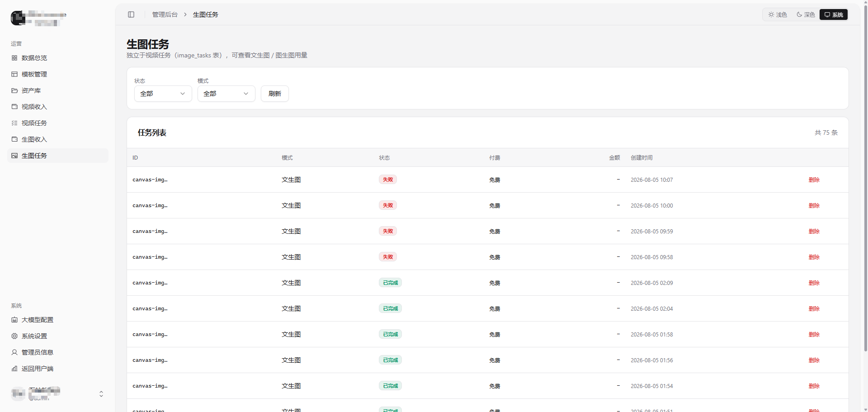Click the 返回用户端 chart icon
This screenshot has width=868, height=412.
coord(14,369)
